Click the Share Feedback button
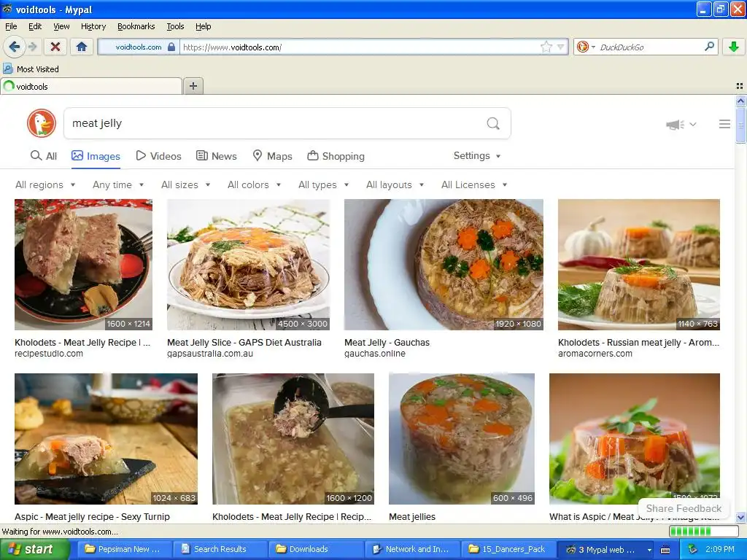747x560 pixels. pos(683,508)
